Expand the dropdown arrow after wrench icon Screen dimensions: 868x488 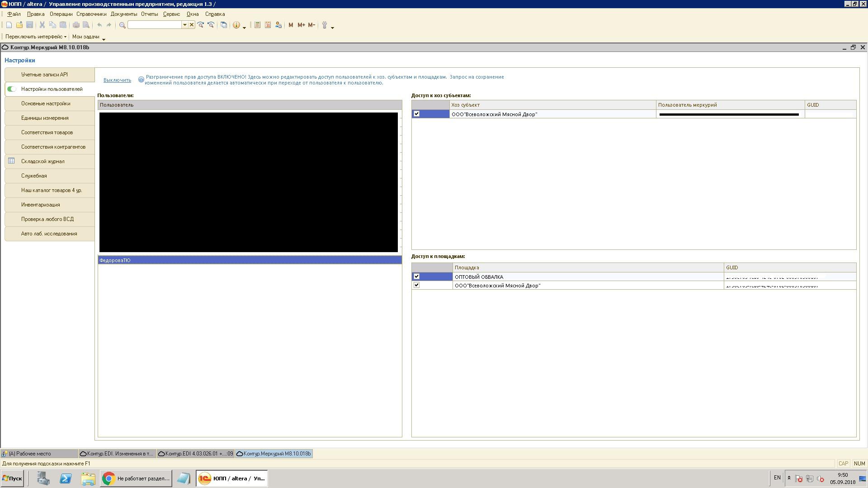point(332,28)
